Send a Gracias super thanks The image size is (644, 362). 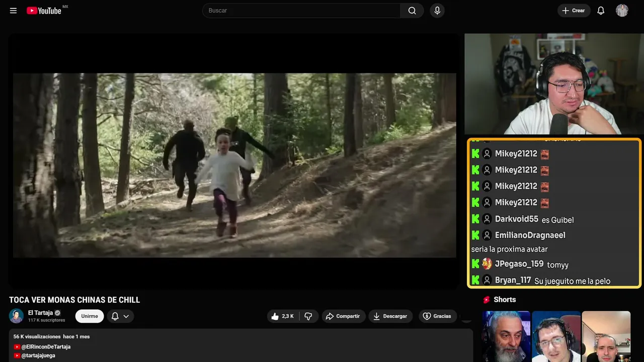[438, 316]
